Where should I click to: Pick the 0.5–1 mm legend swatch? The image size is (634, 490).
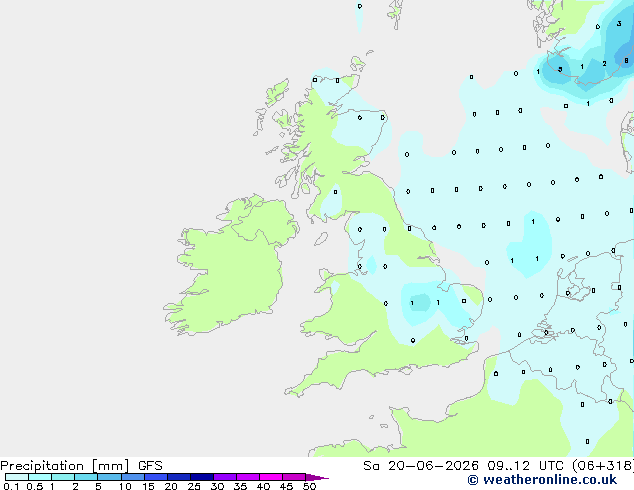pos(40,477)
